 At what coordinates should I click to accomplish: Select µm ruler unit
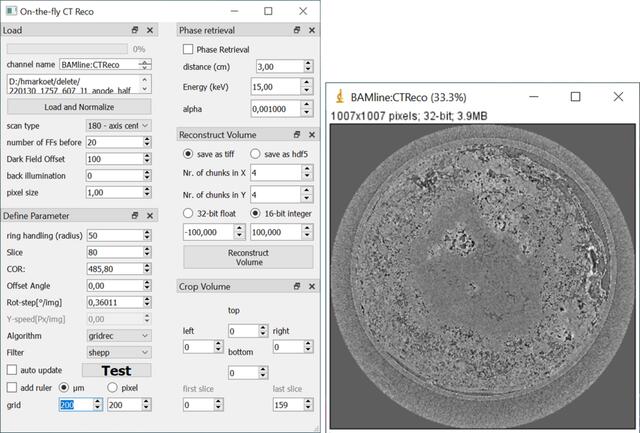pyautogui.click(x=64, y=387)
